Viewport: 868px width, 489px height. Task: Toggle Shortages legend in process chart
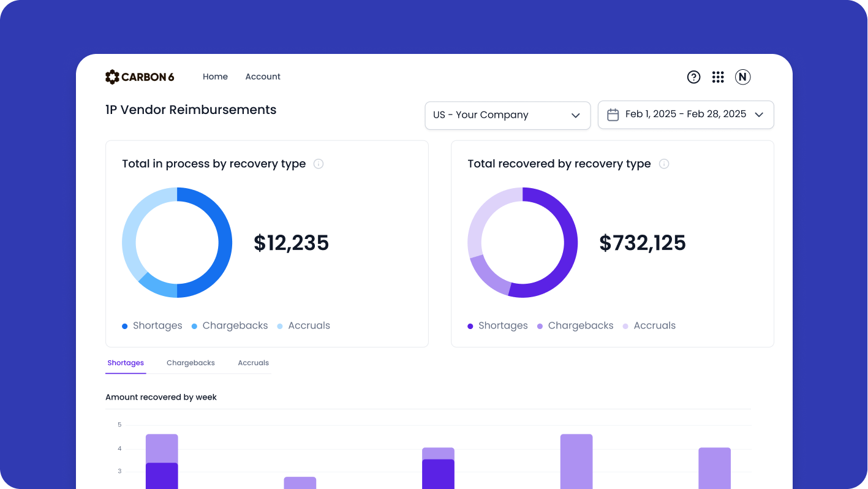tap(152, 325)
